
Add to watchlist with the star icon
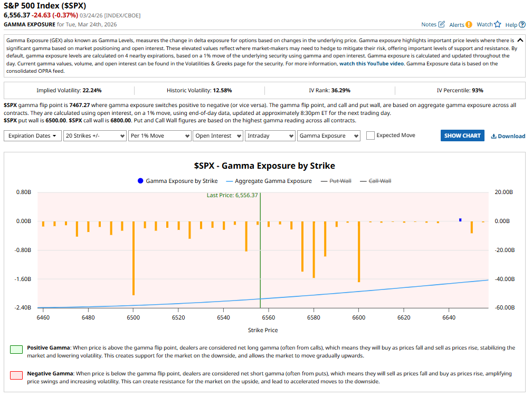coord(497,24)
